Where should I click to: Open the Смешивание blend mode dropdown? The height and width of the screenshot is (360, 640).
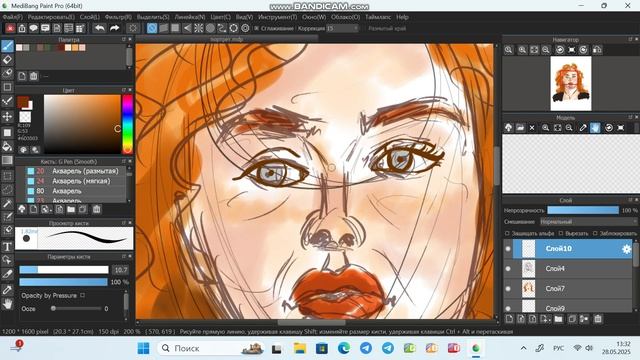588,222
